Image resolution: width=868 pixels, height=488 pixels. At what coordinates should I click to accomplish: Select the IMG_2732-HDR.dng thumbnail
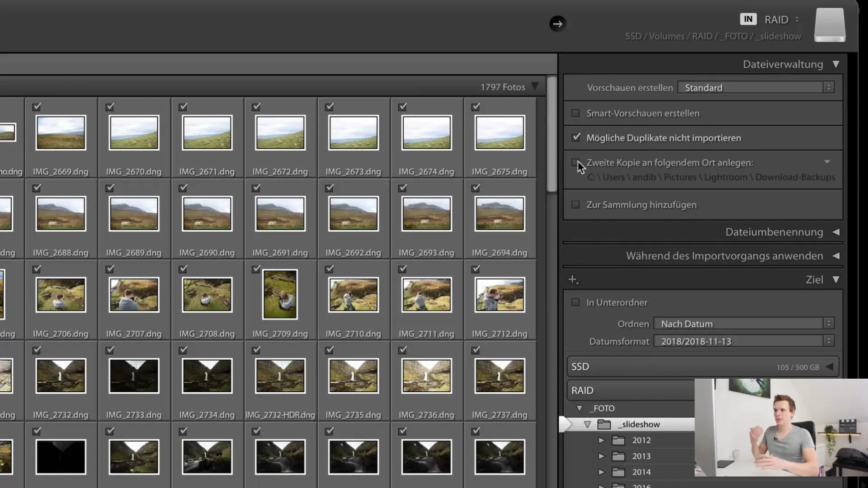(x=280, y=376)
